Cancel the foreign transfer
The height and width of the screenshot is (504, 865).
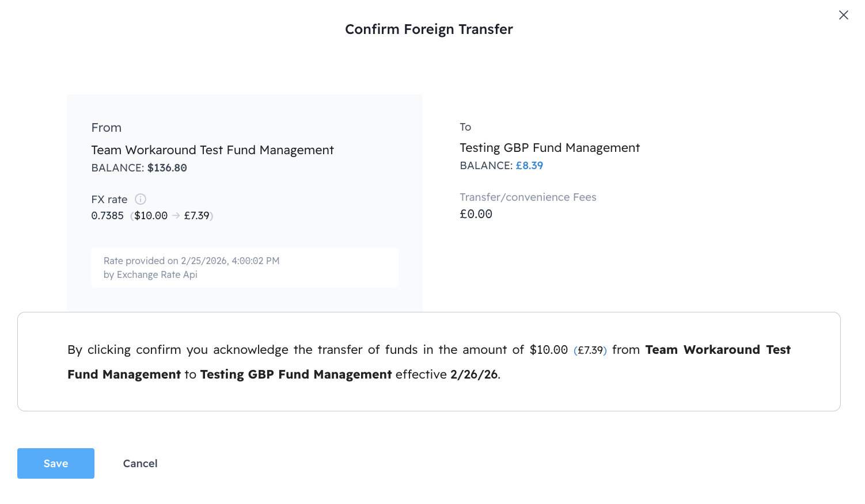140,464
